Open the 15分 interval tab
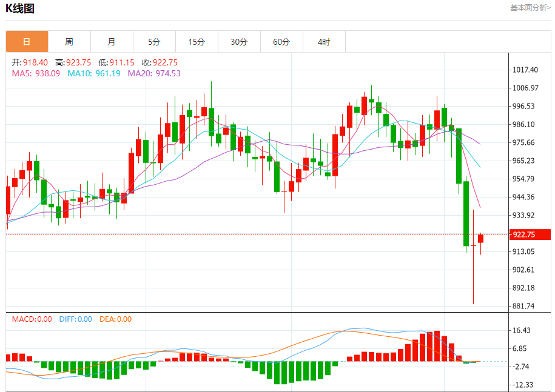The image size is (555, 392). point(197,42)
